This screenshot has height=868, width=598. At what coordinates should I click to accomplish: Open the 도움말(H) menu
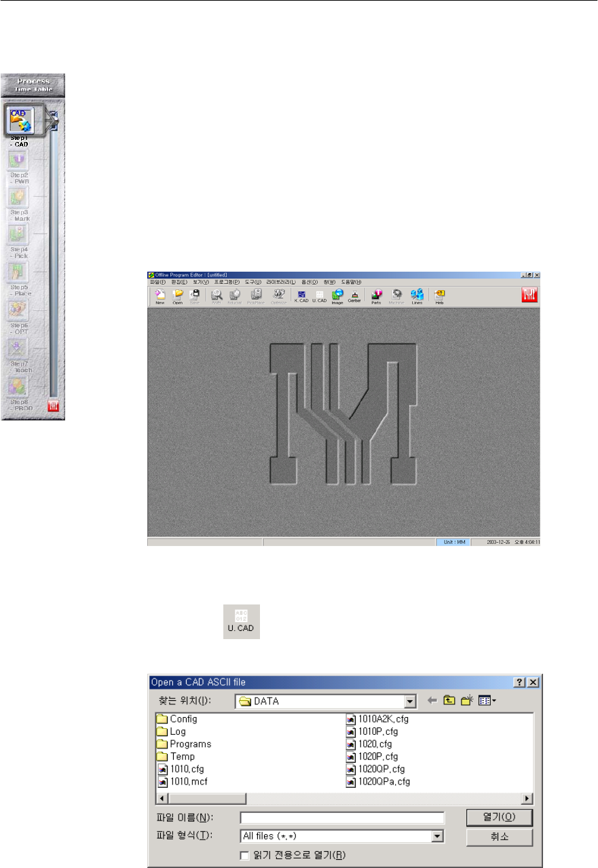click(351, 282)
